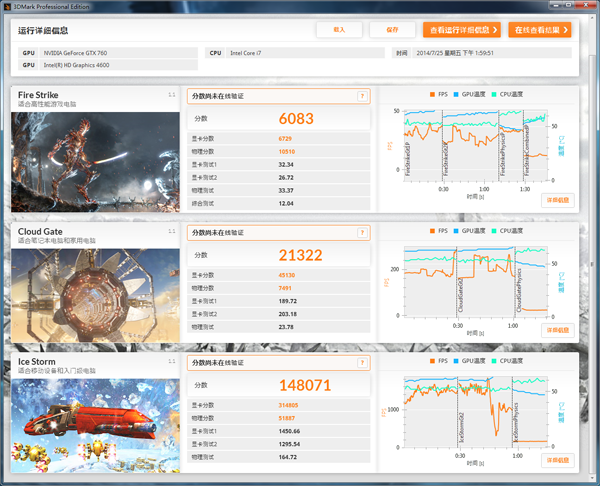Click Fire Strike combined test value 12.04
Screen dimensions: 600x486
point(286,204)
